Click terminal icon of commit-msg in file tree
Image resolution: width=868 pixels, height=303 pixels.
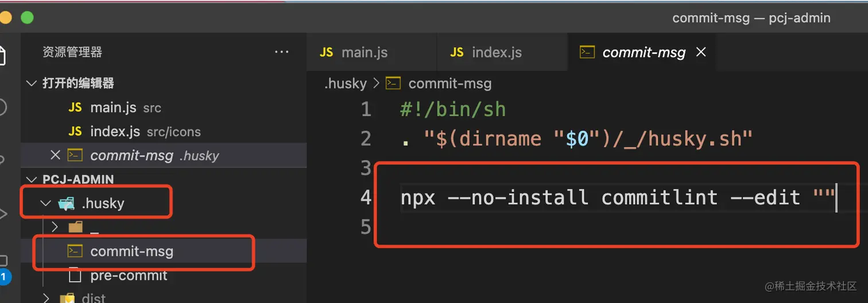tap(75, 251)
